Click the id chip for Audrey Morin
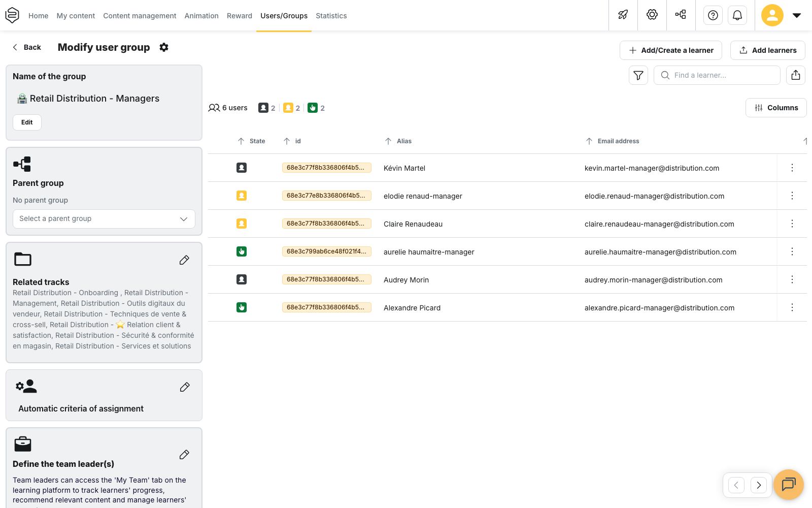812x508 pixels. (x=326, y=279)
